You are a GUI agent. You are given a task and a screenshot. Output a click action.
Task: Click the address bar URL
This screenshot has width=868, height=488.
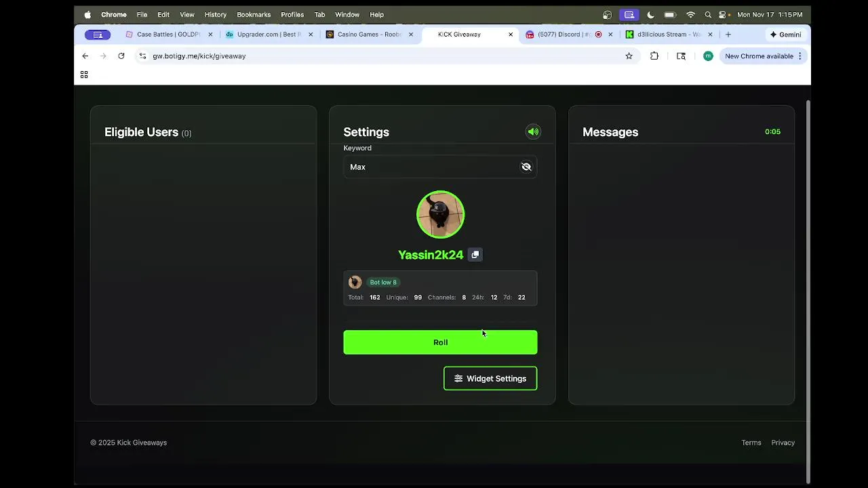199,56
